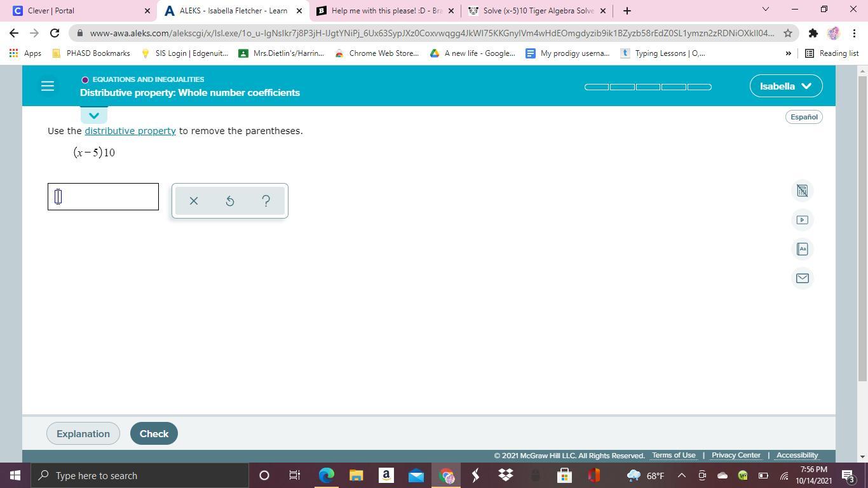Image resolution: width=868 pixels, height=488 pixels.
Task: Open the Office icon on the taskbar
Action: (594, 475)
